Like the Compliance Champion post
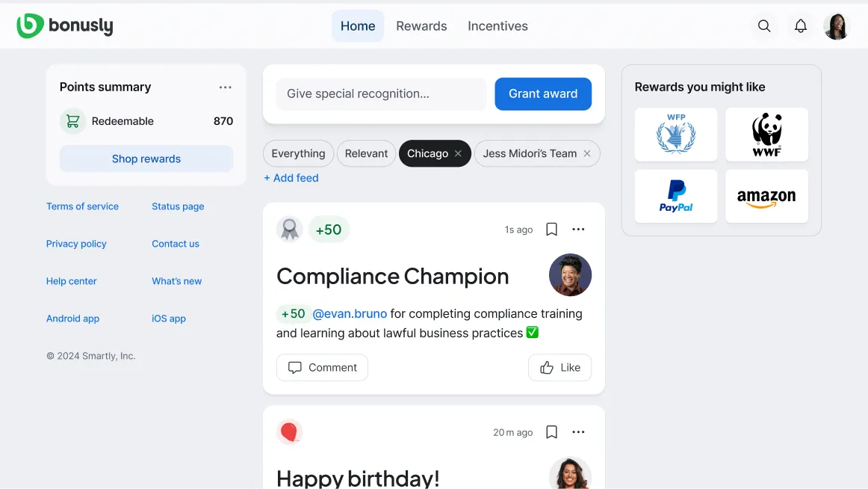 pyautogui.click(x=559, y=367)
